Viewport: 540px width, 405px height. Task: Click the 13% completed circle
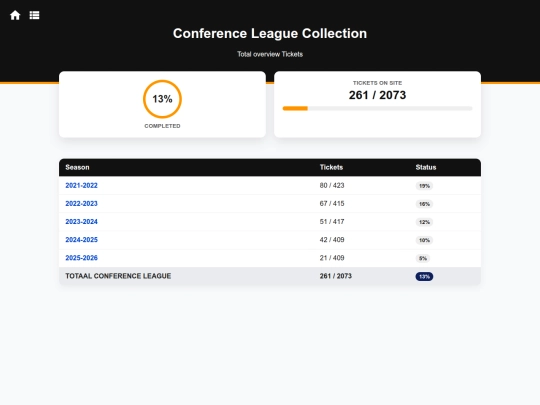coord(162,99)
